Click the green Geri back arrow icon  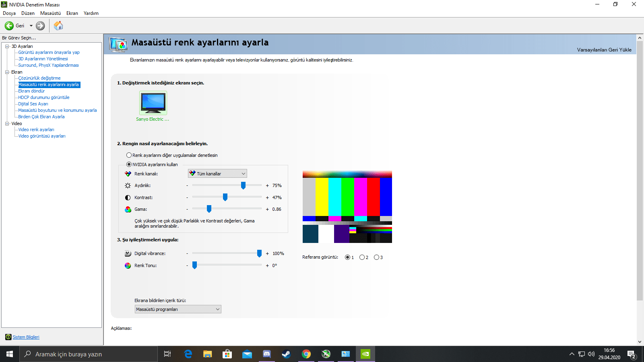(9, 26)
